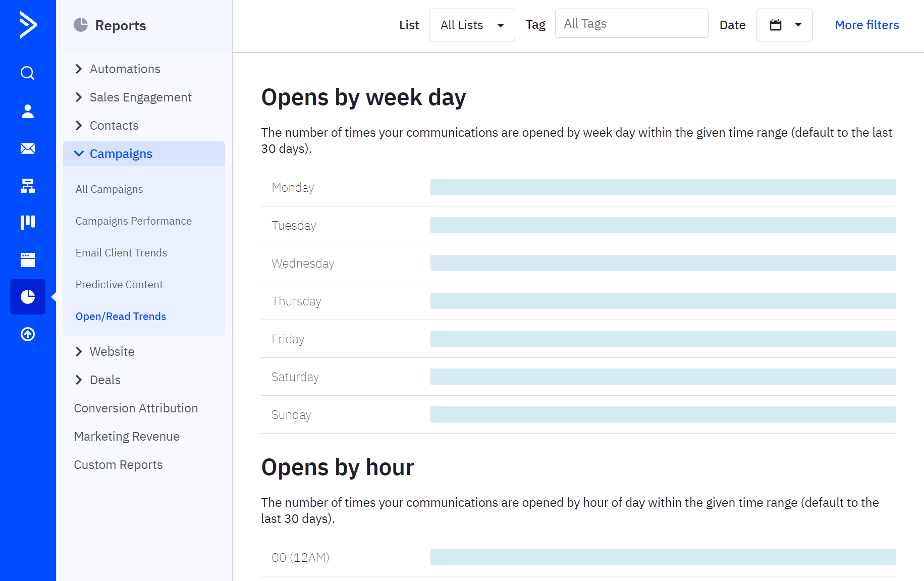This screenshot has height=581, width=924.
Task: Select the Reports pie chart sidebar icon
Action: 28,297
